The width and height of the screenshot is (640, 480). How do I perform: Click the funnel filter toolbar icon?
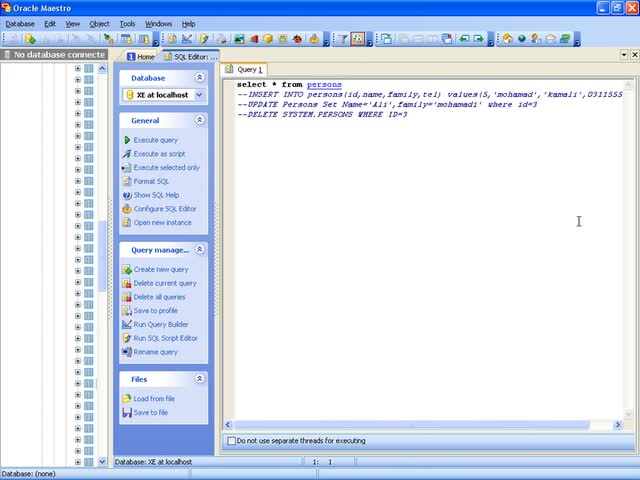[x=343, y=39]
